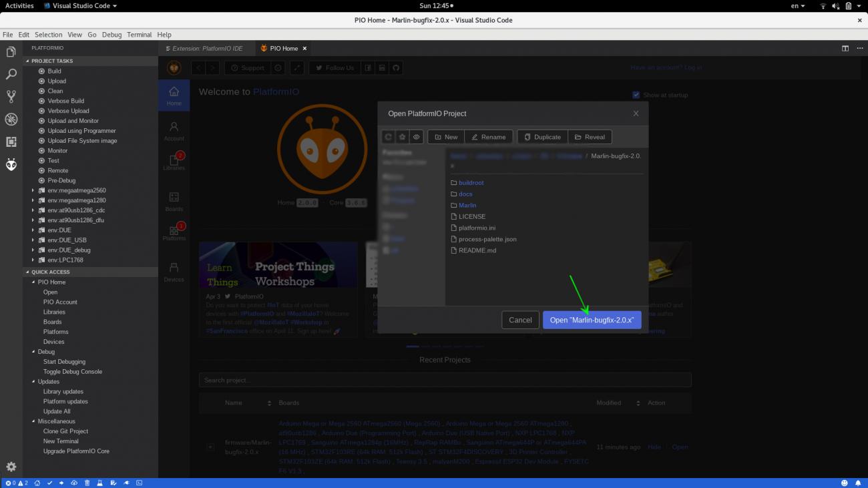This screenshot has height=488, width=868.
Task: Click the errors and warnings count in status bar
Action: tap(17, 483)
